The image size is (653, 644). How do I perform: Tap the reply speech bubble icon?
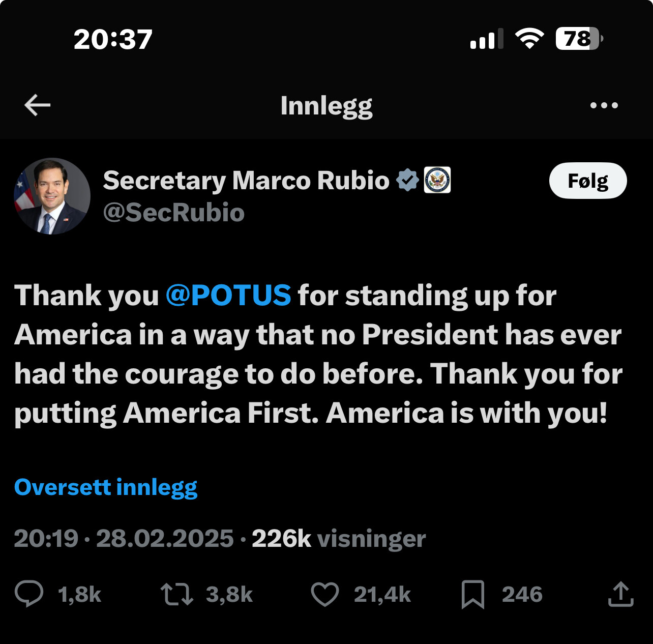pyautogui.click(x=29, y=594)
